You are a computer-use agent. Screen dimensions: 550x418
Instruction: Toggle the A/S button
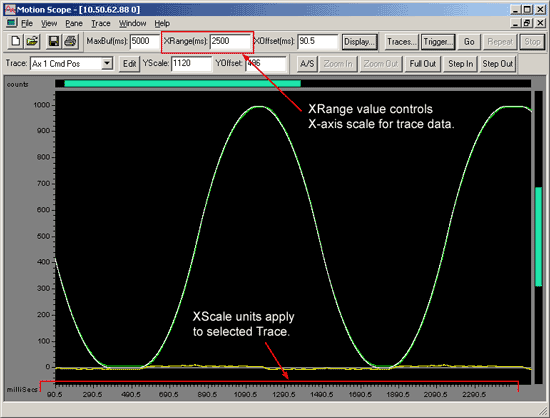click(x=307, y=64)
